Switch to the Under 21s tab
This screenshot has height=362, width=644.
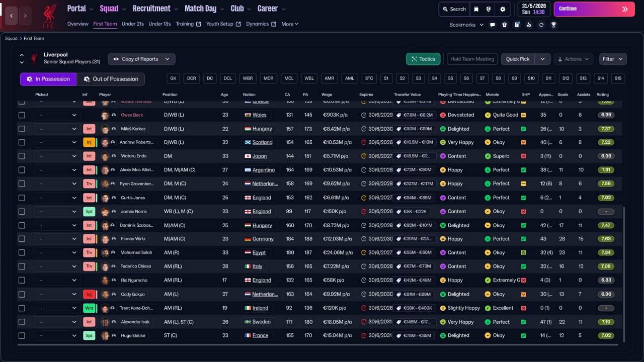133,24
